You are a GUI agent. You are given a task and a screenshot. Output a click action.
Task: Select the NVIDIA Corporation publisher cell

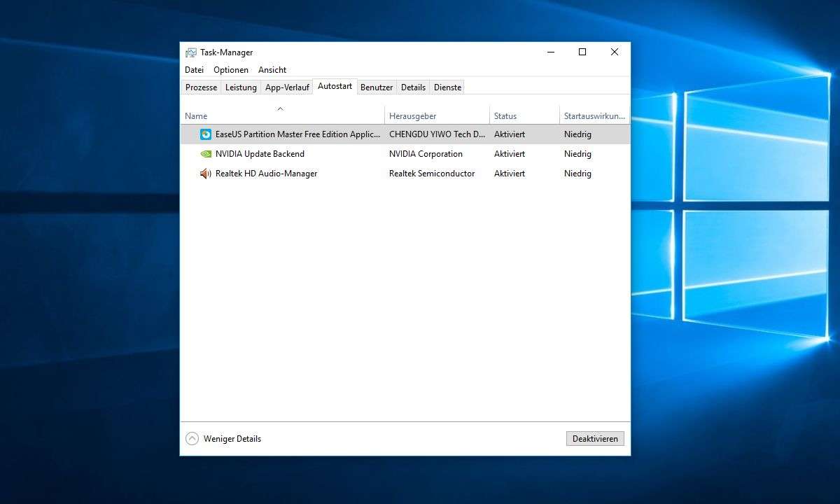(426, 154)
